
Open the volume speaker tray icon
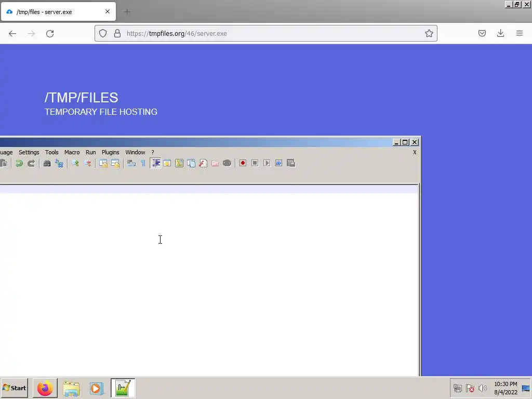(x=482, y=388)
